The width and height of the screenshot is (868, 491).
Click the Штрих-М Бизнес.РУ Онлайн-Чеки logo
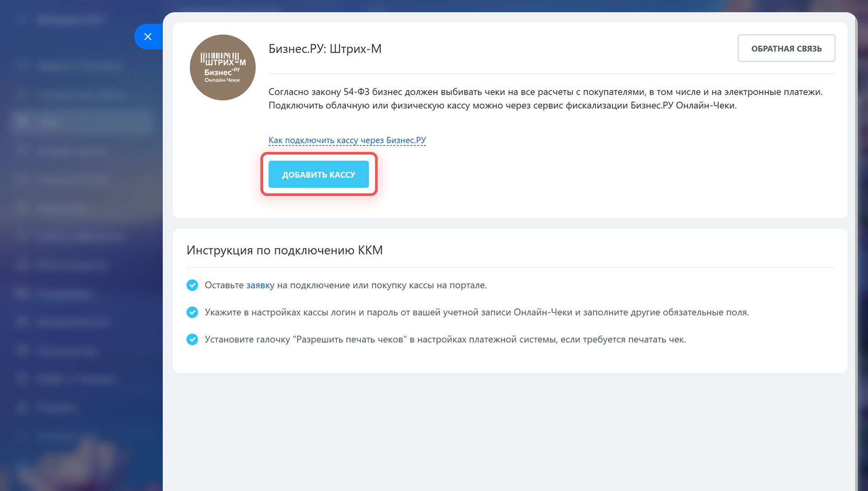coord(223,67)
